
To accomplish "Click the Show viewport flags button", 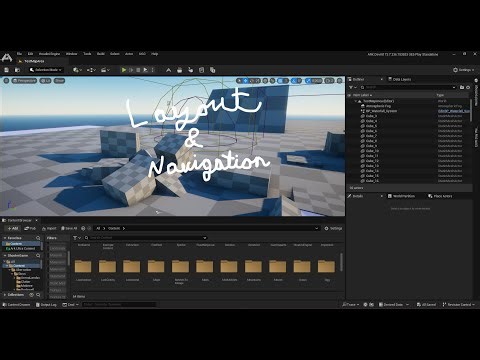I will tap(59, 81).
